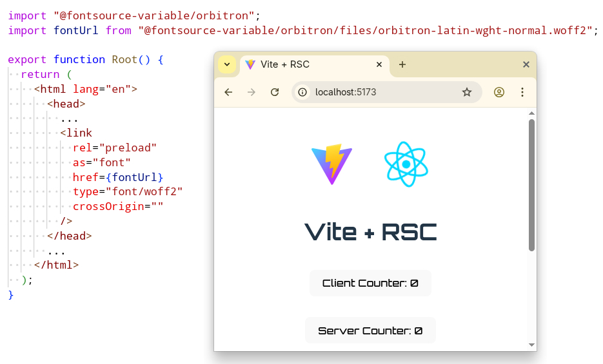Expand the tab search dropdown
Screen dimensions: 603x364
226,64
